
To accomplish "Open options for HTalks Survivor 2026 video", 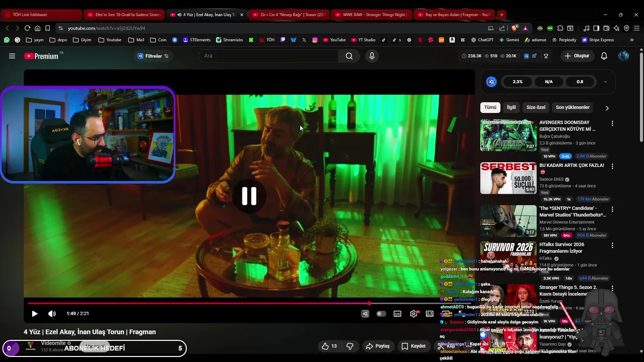I will [612, 245].
